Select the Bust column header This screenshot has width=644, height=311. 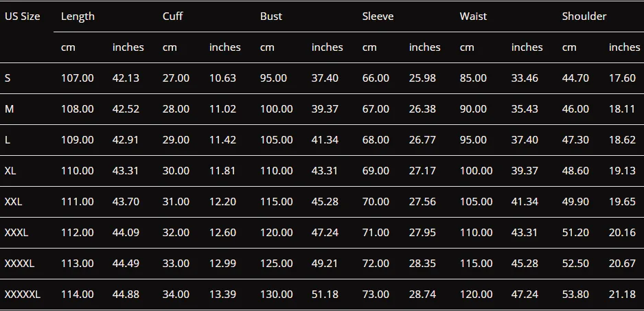tap(271, 16)
